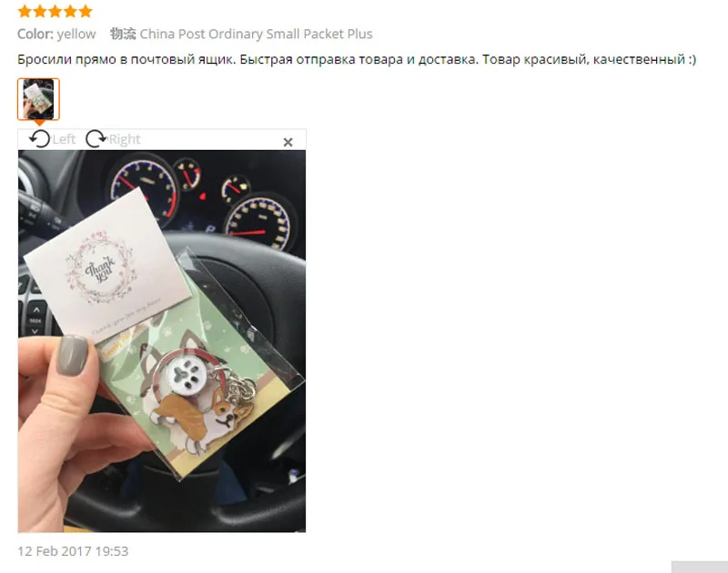Click the Russian review text
The width and height of the screenshot is (728, 573).
click(x=357, y=59)
